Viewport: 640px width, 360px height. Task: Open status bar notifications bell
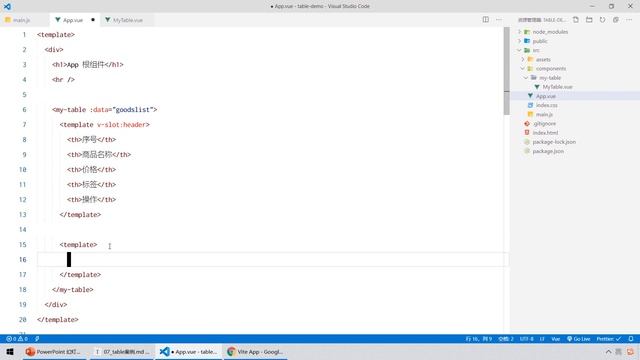[631, 339]
